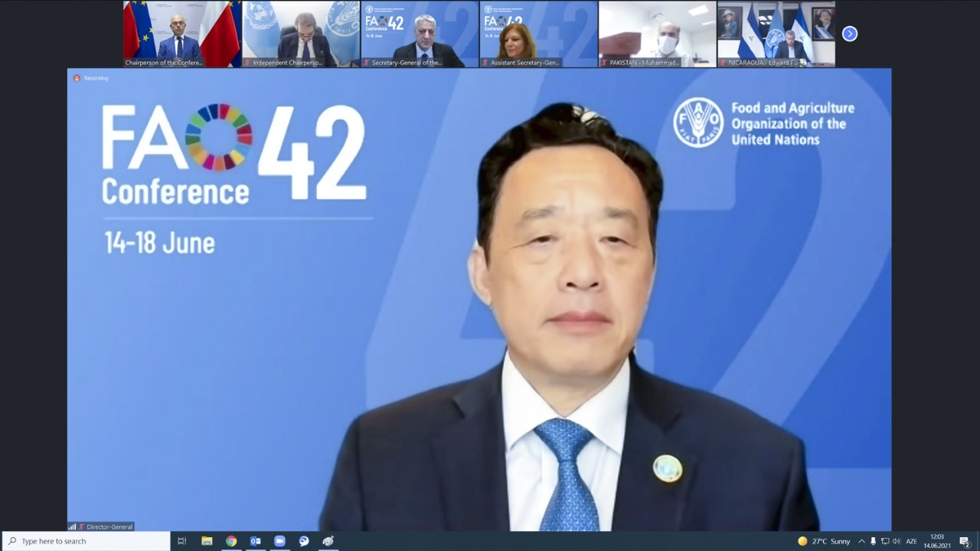Viewport: 980px width, 551px height.
Task: Click the muted mic icon on Assistant Secretary-General label
Action: (485, 63)
